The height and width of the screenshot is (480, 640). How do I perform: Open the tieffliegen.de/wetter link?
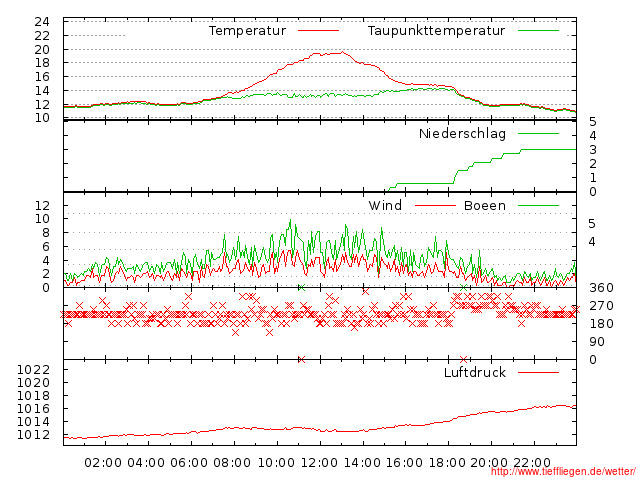point(563,472)
